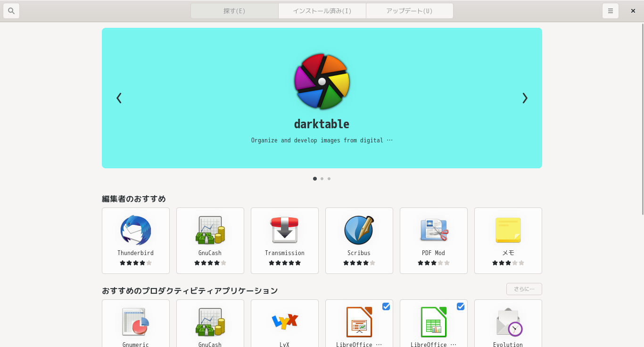Viewport: 644px width, 347px height.
Task: Click the Gnumeric name label
Action: click(x=136, y=345)
